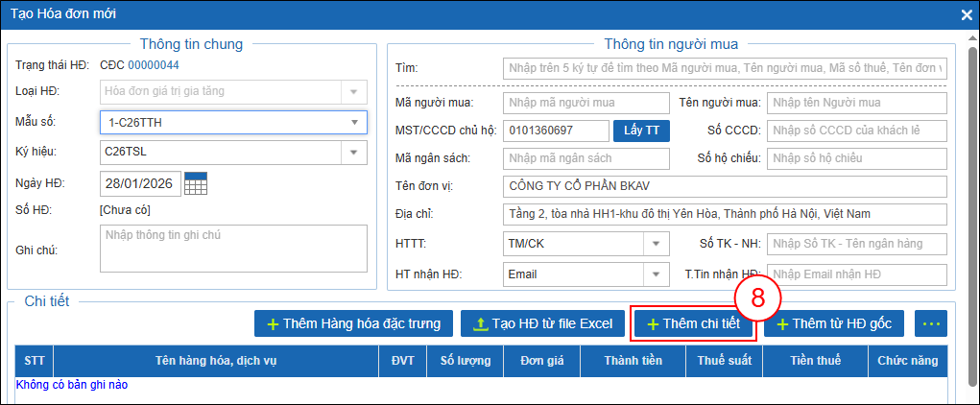
Task: Expand the Mẫu số dropdown
Action: 354,122
